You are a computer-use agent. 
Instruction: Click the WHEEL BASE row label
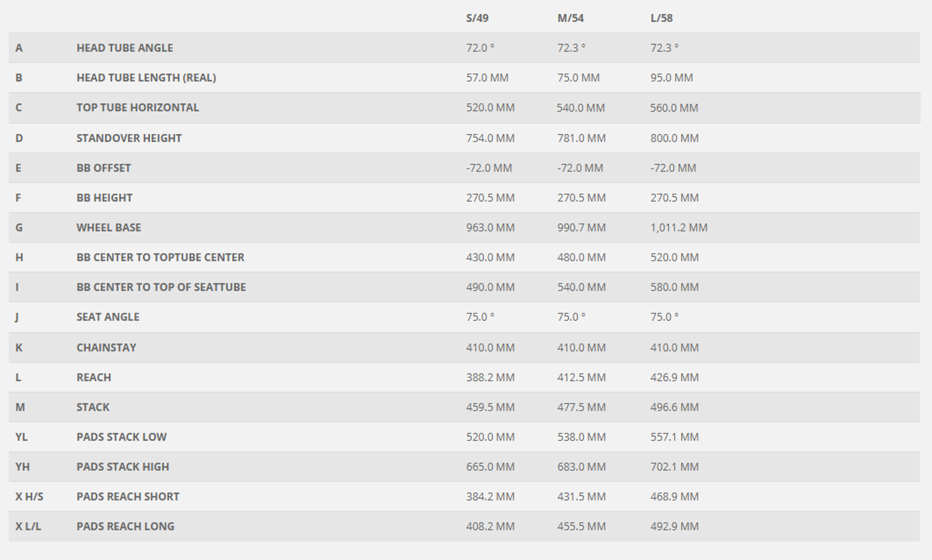(x=109, y=228)
